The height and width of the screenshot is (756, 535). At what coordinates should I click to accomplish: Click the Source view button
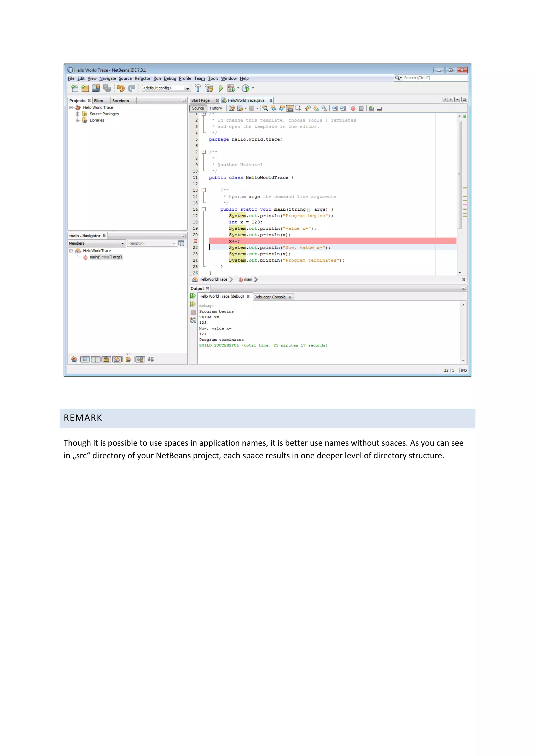(198, 108)
